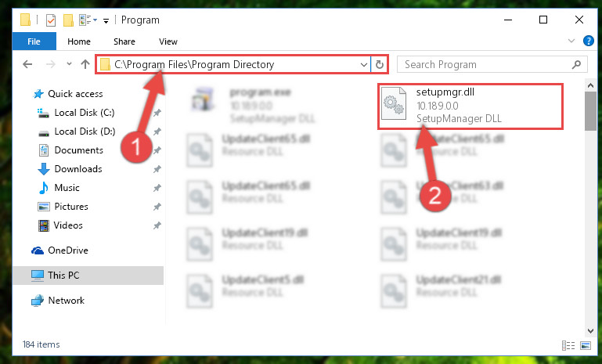Go back with the Back arrow
The width and height of the screenshot is (602, 364).
(27, 64)
